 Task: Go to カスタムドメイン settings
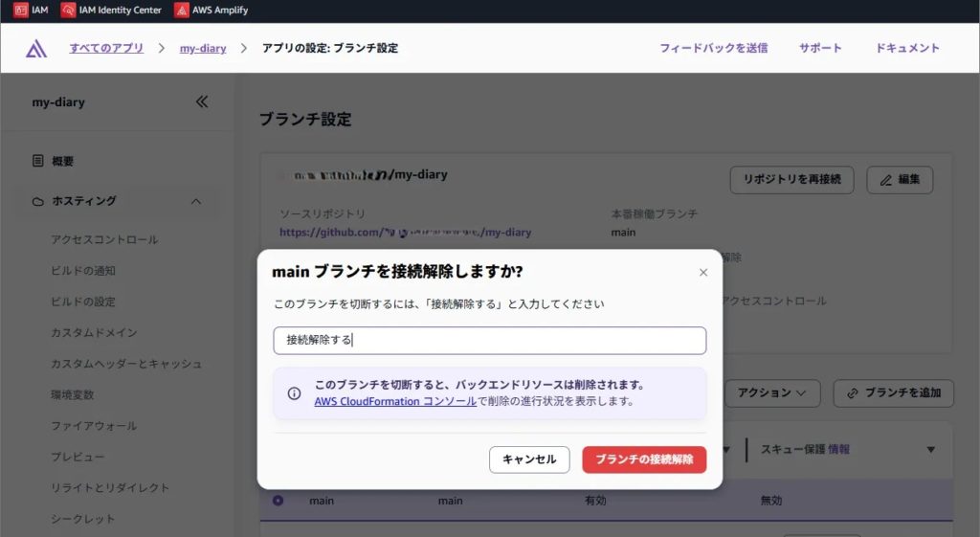click(94, 332)
